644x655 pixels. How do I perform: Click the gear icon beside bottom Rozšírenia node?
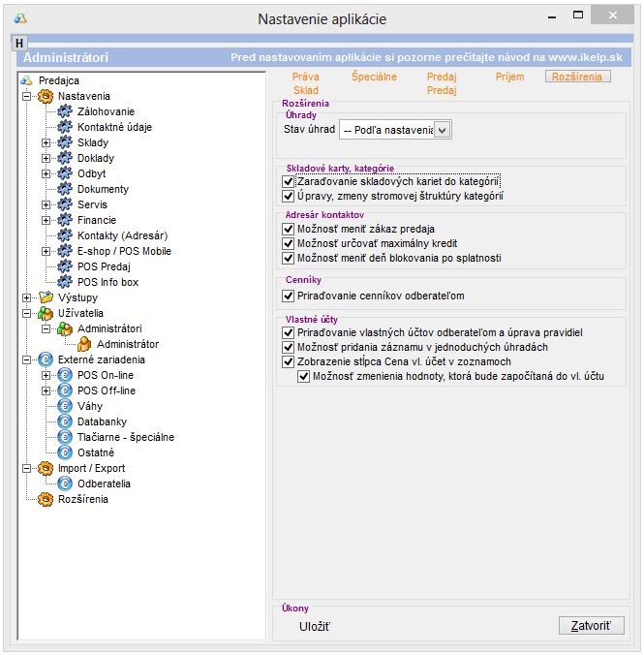(45, 499)
